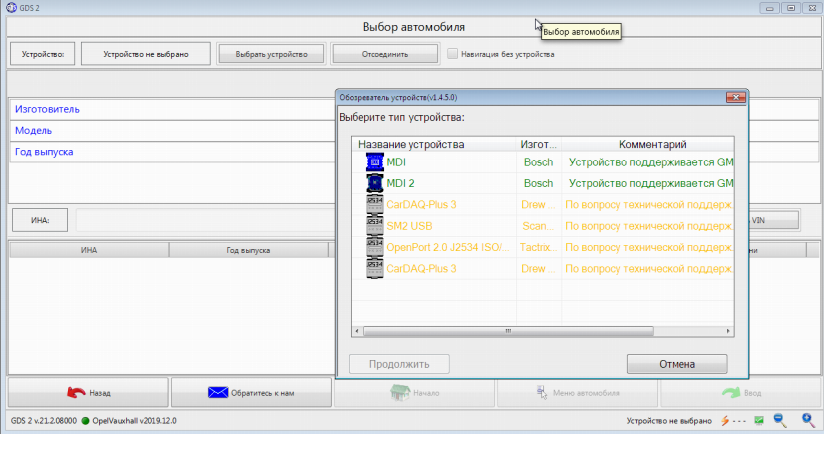Click the Отсоединить button
Screen dimensions: 824x460
(385, 54)
